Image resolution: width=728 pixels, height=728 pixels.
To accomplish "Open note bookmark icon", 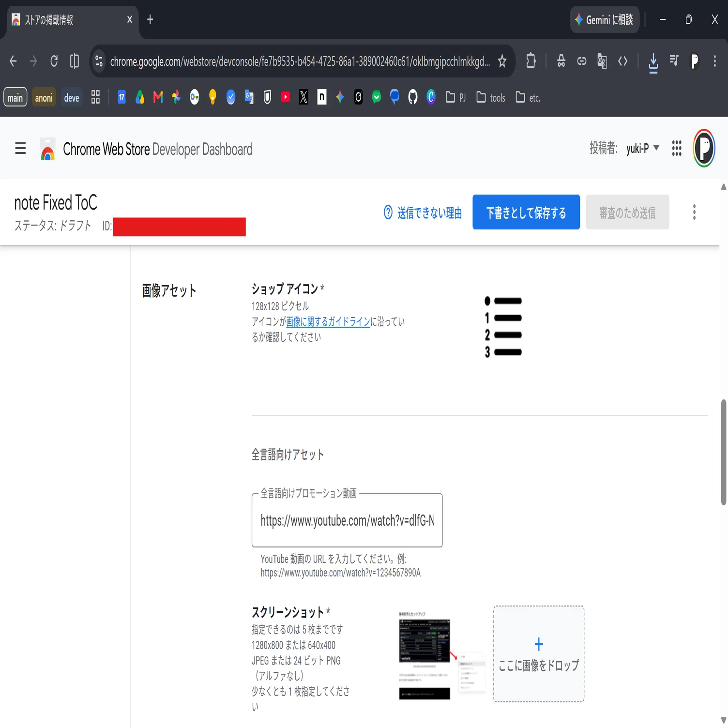I will pyautogui.click(x=321, y=97).
